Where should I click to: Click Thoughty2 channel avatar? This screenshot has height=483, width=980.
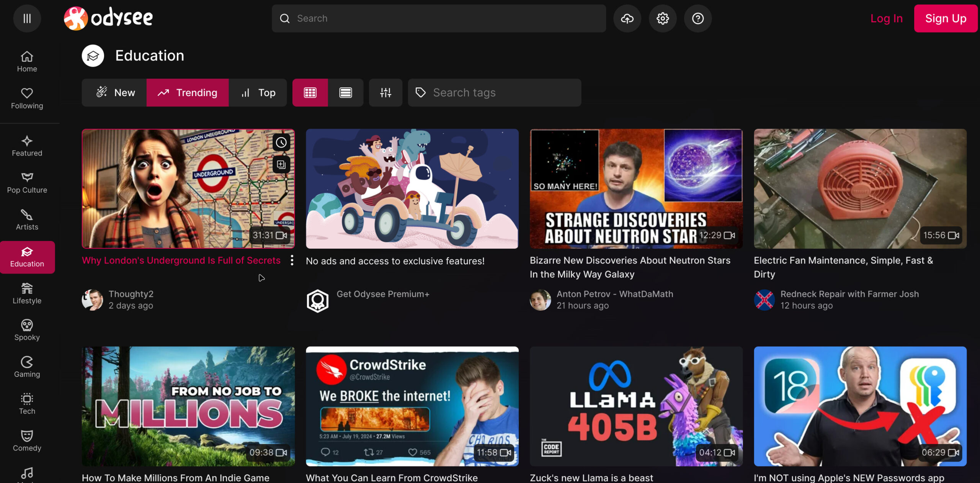coord(92,300)
